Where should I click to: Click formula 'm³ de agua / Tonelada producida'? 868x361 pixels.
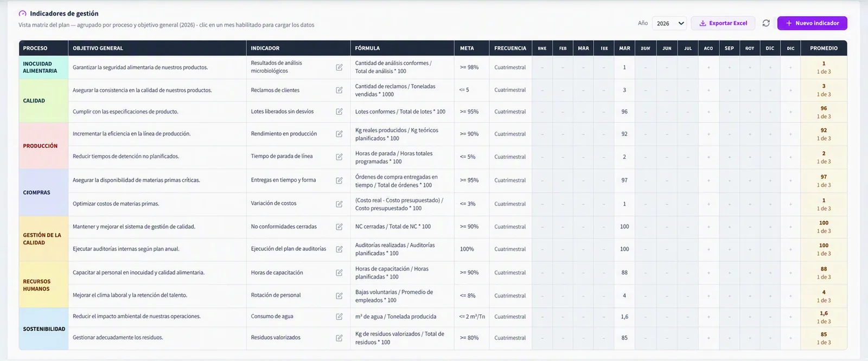click(395, 317)
